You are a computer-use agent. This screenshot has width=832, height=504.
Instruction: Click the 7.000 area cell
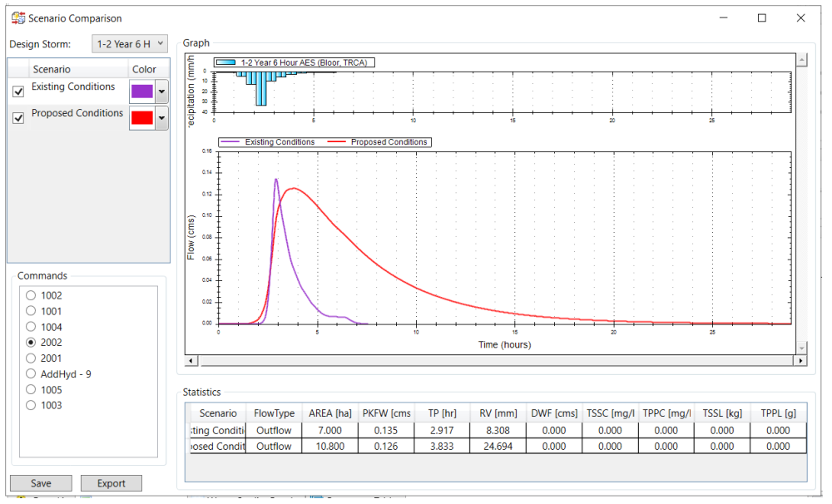[330, 430]
